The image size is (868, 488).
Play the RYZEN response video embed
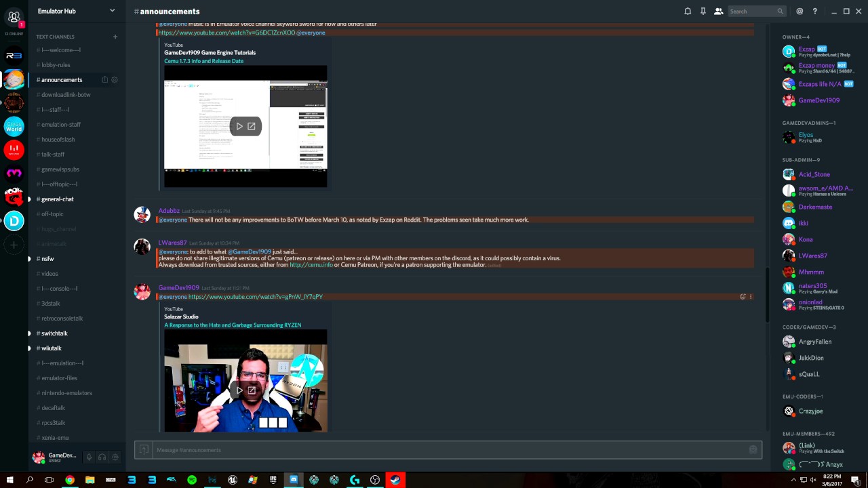(x=239, y=390)
